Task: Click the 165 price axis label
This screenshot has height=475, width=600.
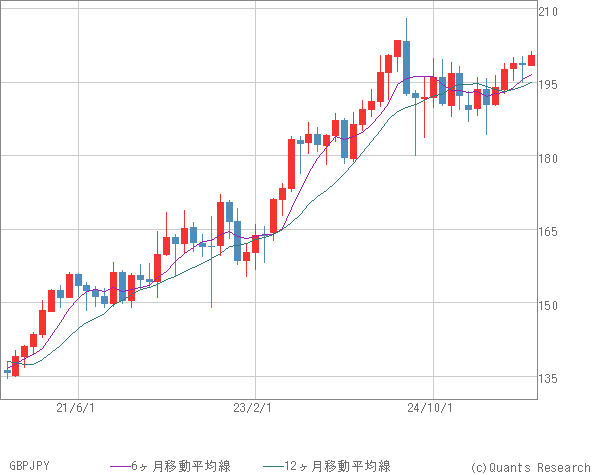Action: tap(548, 232)
